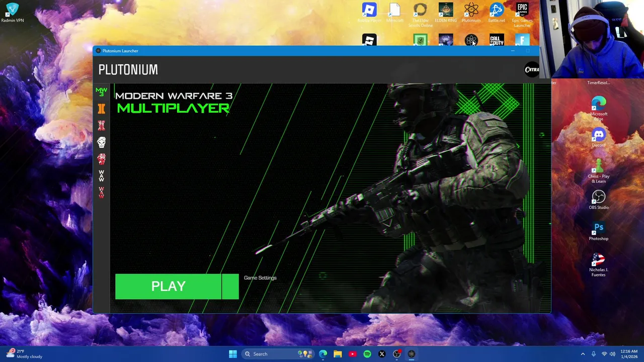Open Microsoft Edge from taskbar

[x=323, y=354]
